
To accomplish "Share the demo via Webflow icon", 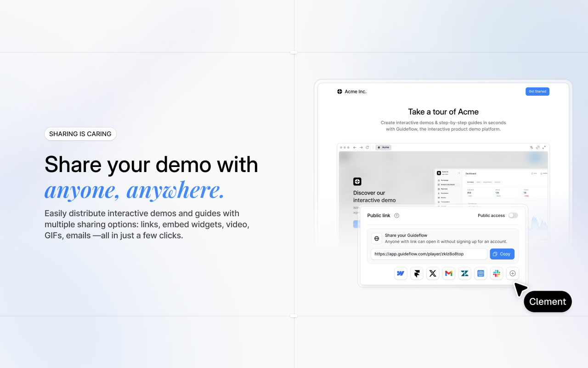I will 401,273.
